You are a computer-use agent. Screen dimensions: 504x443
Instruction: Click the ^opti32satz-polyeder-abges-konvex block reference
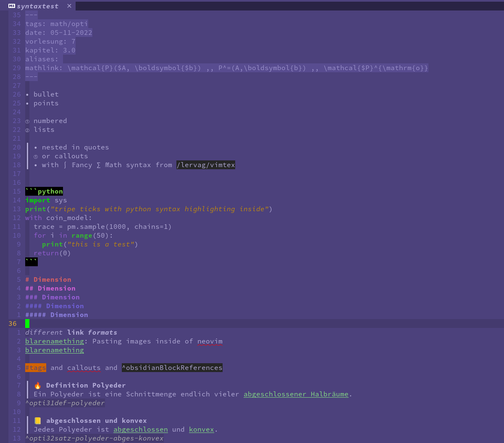[x=94, y=438]
